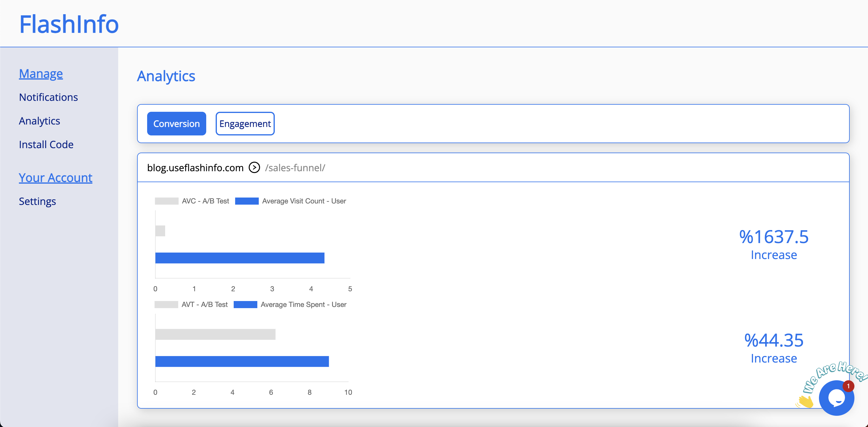Image resolution: width=868 pixels, height=427 pixels.
Task: Click the blue Average Visit Count bar
Action: pos(240,258)
